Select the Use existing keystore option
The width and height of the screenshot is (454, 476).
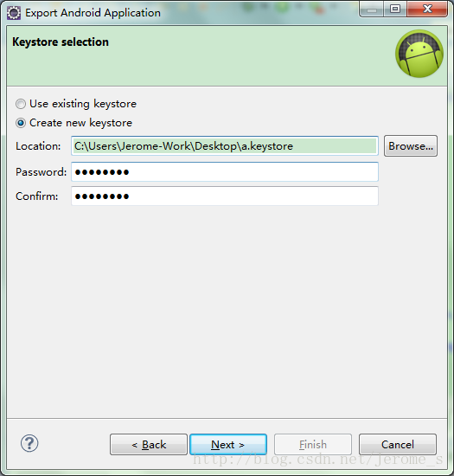tap(21, 104)
